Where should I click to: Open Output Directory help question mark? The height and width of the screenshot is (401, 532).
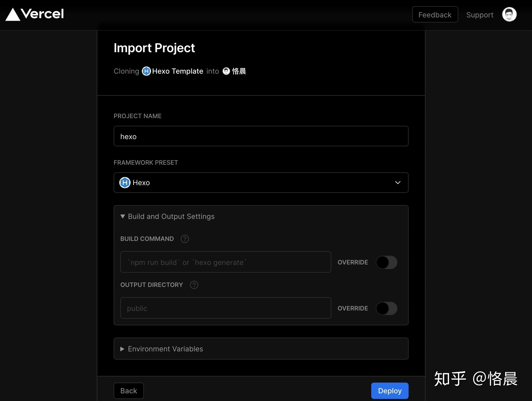[194, 285]
